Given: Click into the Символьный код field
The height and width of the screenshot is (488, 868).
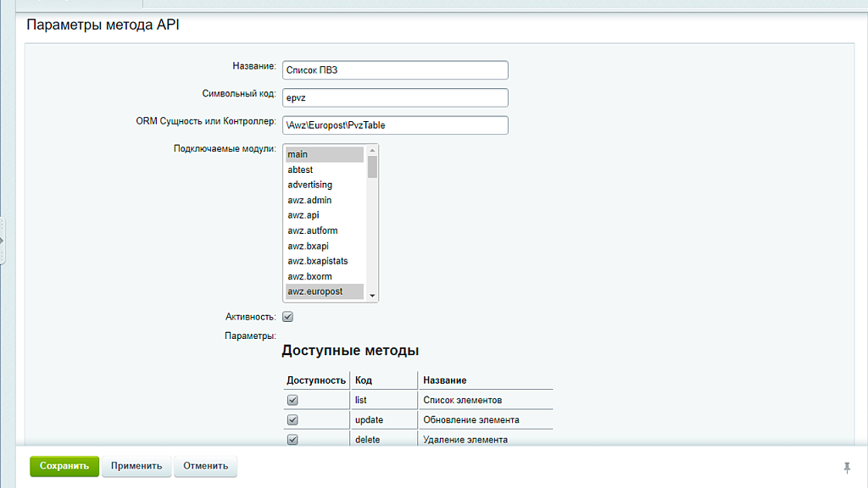Looking at the screenshot, I should click(395, 97).
